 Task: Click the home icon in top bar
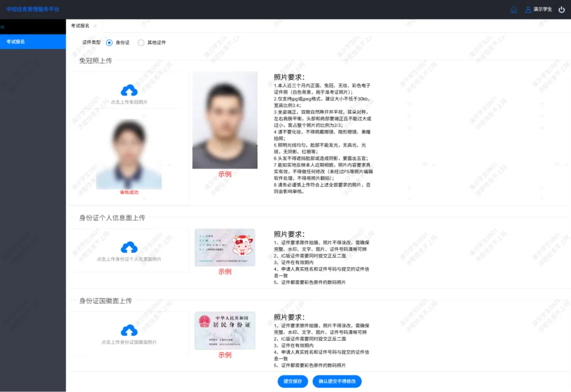(x=513, y=9)
